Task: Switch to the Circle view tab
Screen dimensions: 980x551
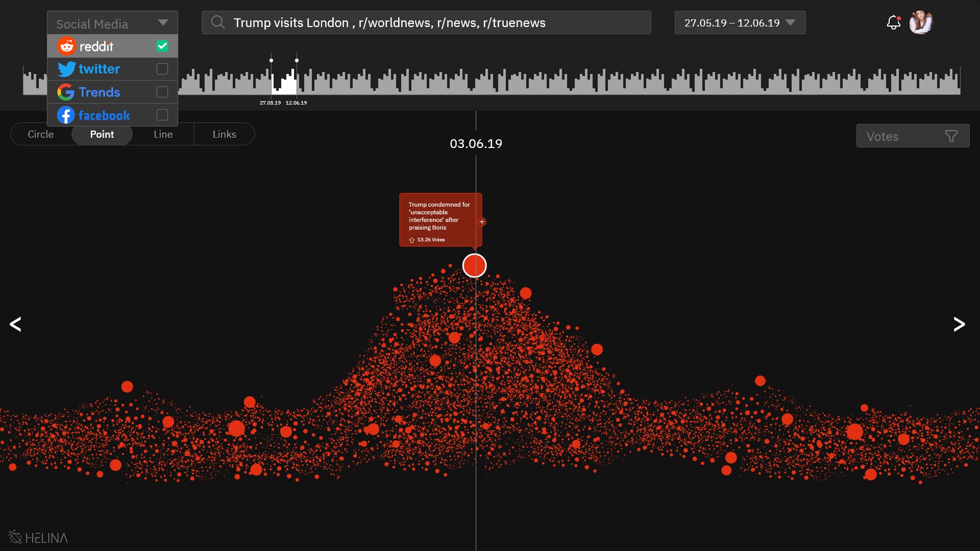Action: pyautogui.click(x=41, y=134)
